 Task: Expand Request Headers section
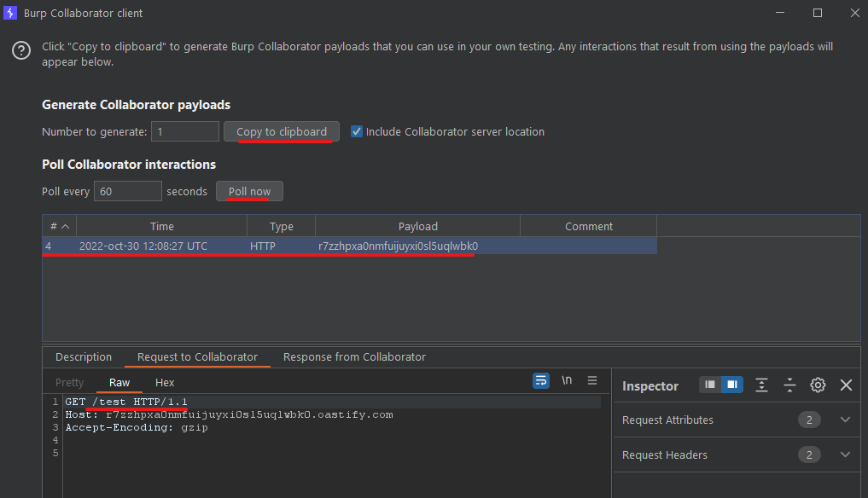(845, 455)
